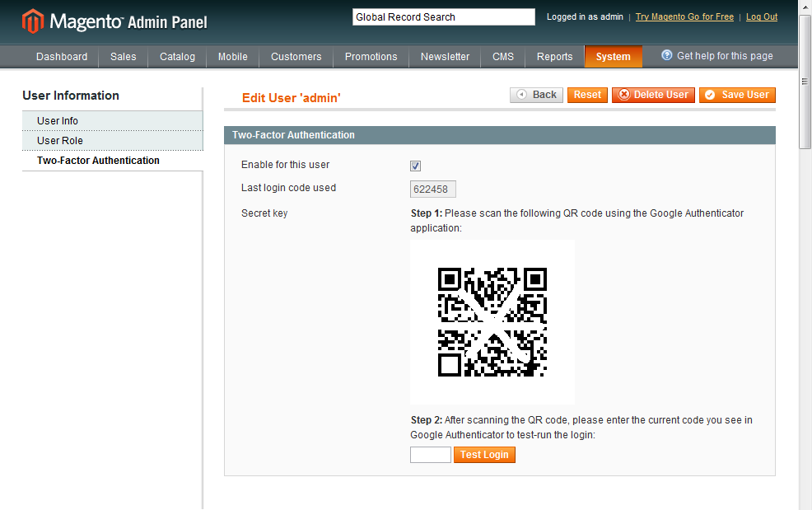This screenshot has width=812, height=510.
Task: Open the Reports menu
Action: coord(554,57)
